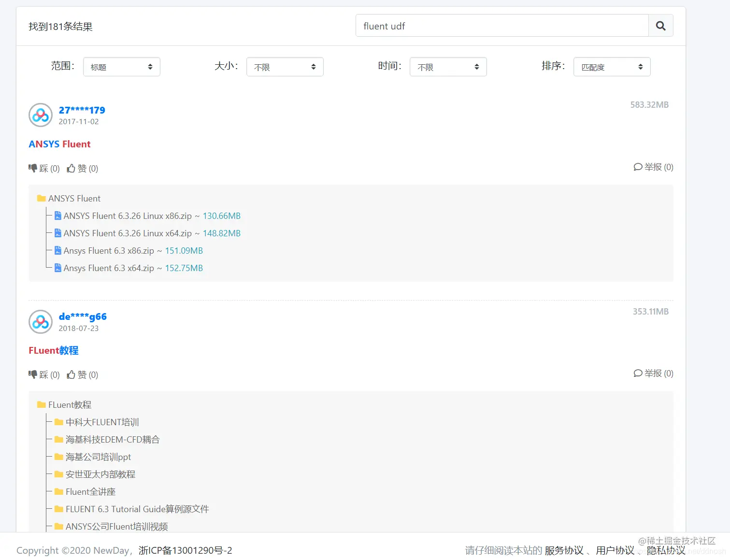
Task: Open the 用户协议 link in footer
Action: (615, 550)
